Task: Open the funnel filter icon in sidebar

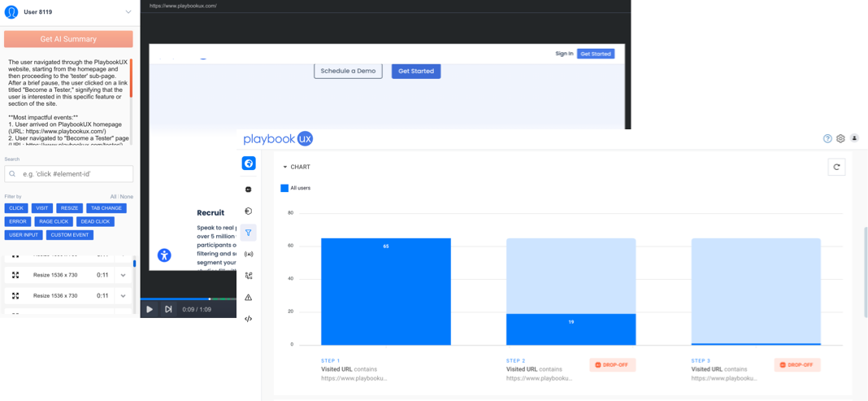Action: coord(249,233)
